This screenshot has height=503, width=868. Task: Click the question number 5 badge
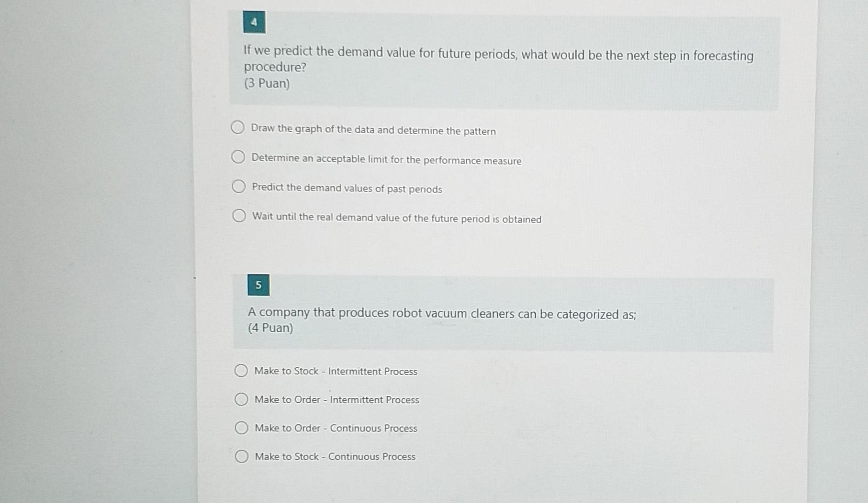(x=259, y=285)
